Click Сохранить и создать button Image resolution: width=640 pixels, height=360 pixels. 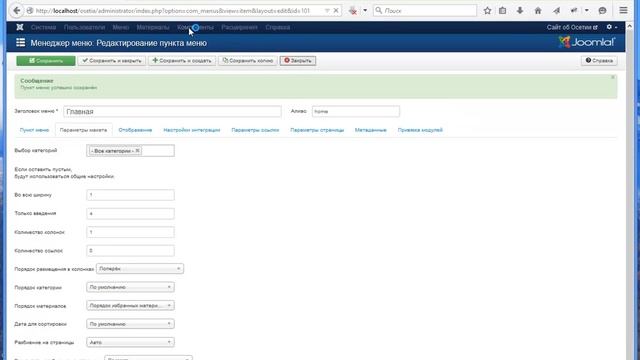click(x=182, y=61)
